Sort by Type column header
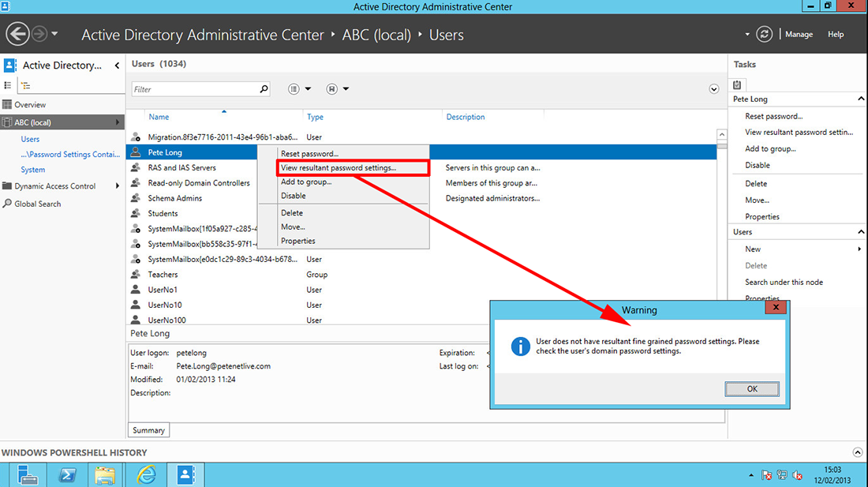Screen dimensions: 868x487 [315, 117]
